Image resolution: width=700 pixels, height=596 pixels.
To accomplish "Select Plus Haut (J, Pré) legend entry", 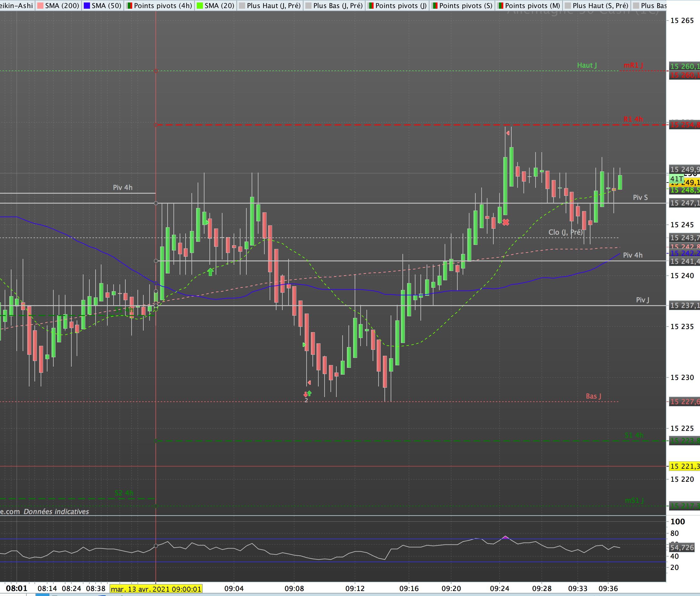I will (x=273, y=5).
